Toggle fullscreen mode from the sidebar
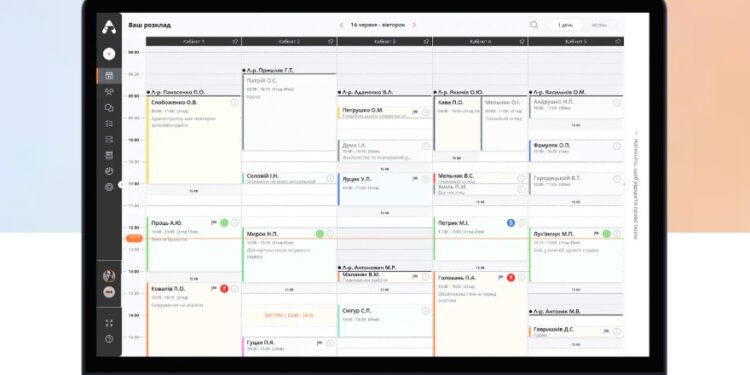 click(x=109, y=323)
